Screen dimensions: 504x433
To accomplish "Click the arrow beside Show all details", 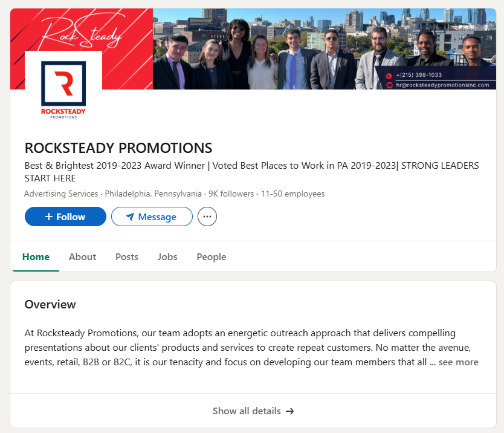I will pos(290,411).
